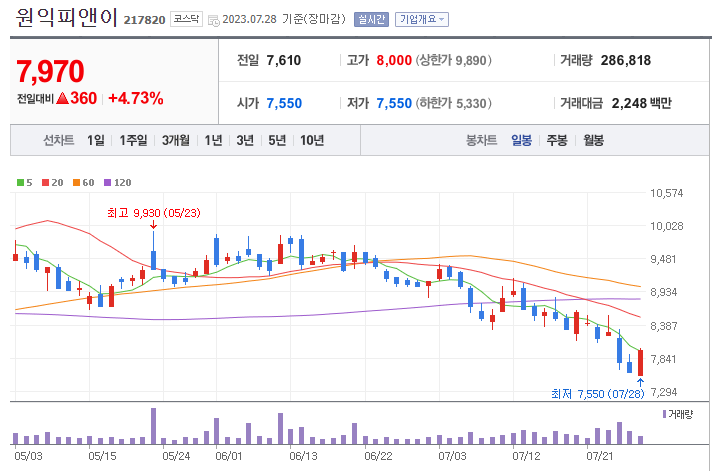Click the 거래량 volume legend label
712x471 pixels.
680,414
